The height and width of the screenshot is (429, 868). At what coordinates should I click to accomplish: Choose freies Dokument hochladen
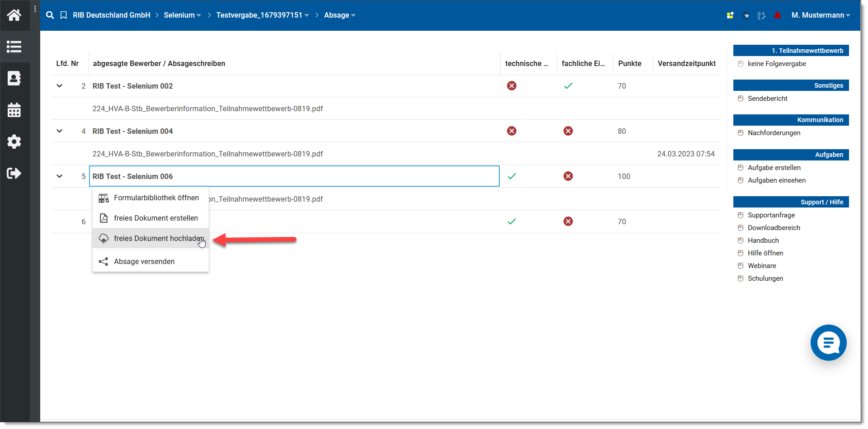coord(150,238)
